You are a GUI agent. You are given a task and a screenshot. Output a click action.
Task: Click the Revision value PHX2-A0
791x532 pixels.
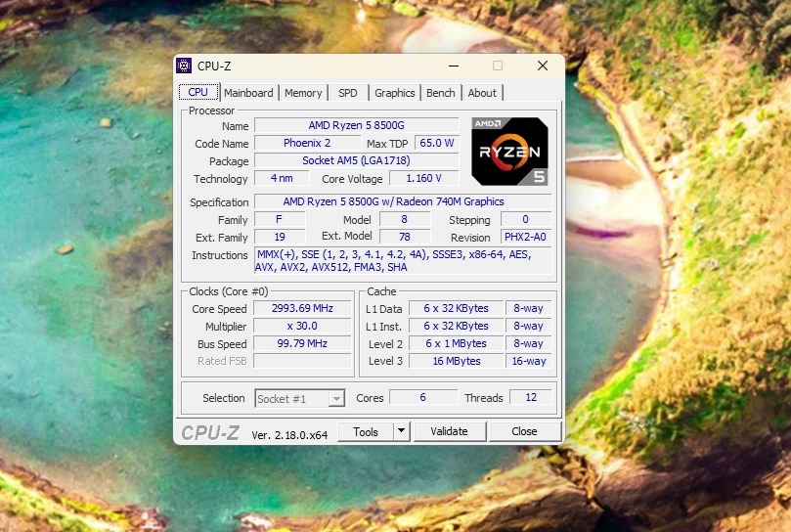pyautogui.click(x=526, y=237)
